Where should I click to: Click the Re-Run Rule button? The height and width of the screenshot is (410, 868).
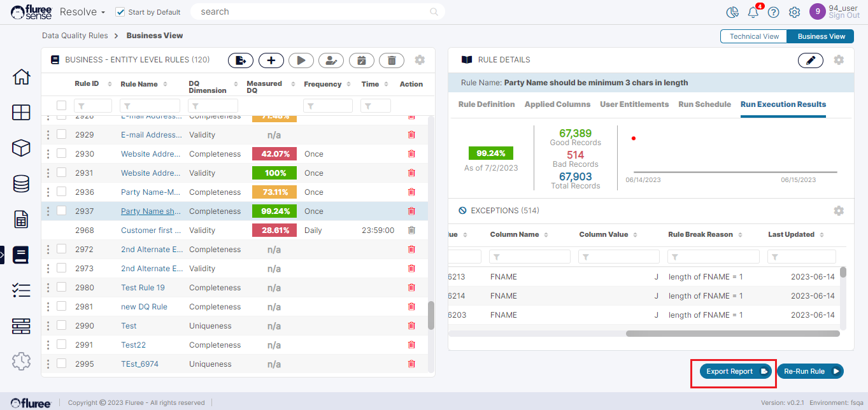click(x=809, y=371)
